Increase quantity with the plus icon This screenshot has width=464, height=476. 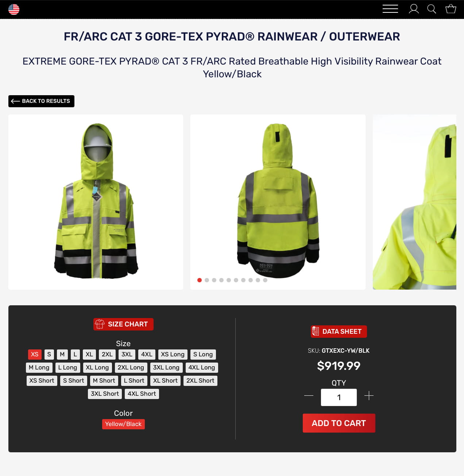[x=369, y=396]
